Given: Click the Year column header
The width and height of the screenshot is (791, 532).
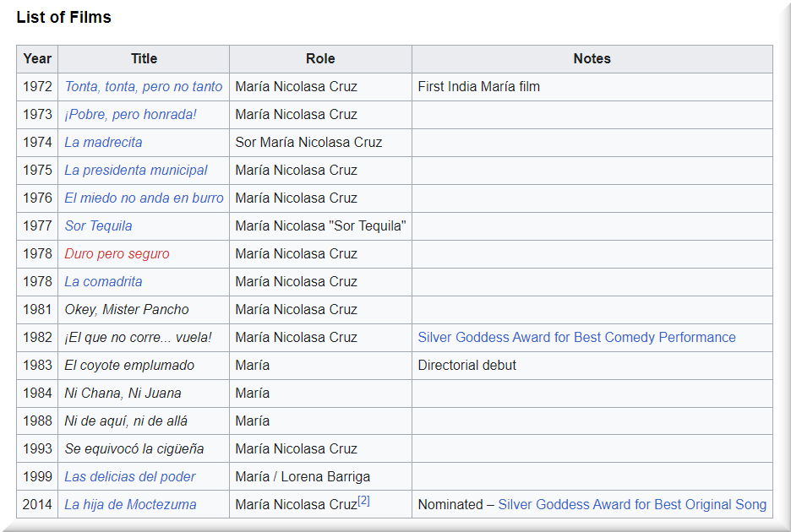Looking at the screenshot, I should [37, 59].
